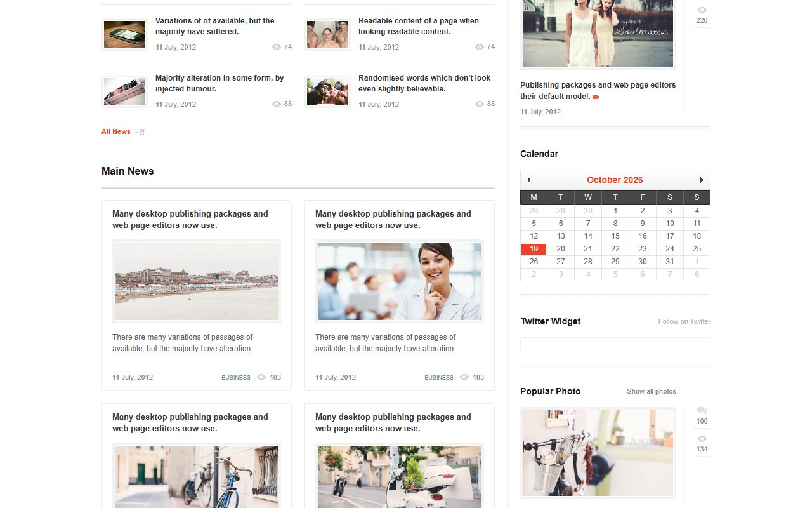Click the eye icon beside the Readable content article views
Screen dimensions: 812x508
(479, 47)
